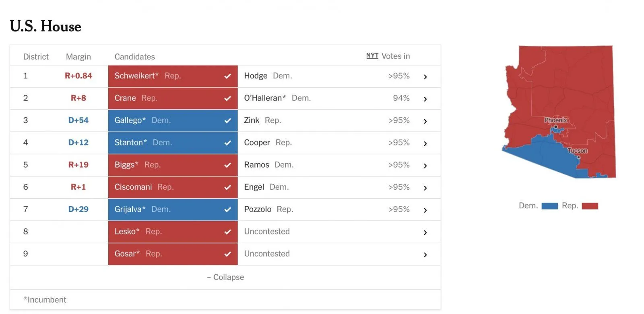Viewport: 644px width, 314px height.
Task: Click Phoenix city marker on Arizona map
Action: [555, 127]
